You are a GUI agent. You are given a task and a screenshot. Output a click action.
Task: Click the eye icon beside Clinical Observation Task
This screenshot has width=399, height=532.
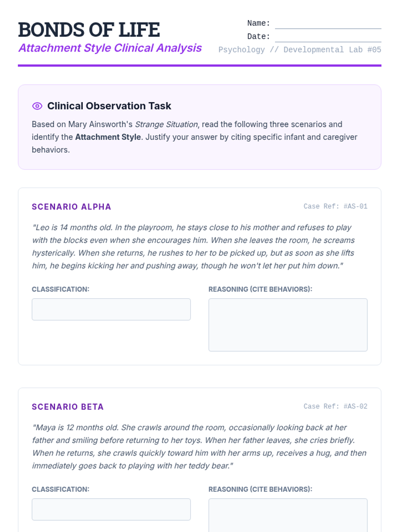(x=37, y=106)
